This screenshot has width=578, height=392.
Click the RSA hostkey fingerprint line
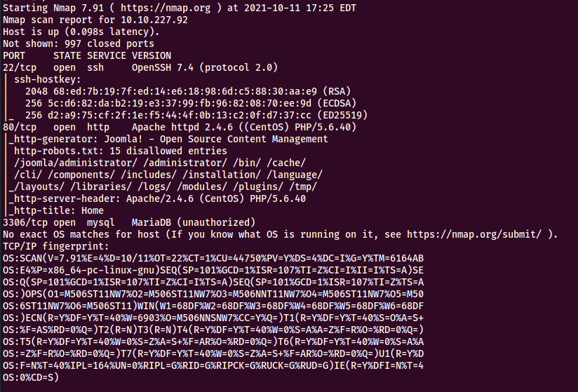click(x=188, y=91)
